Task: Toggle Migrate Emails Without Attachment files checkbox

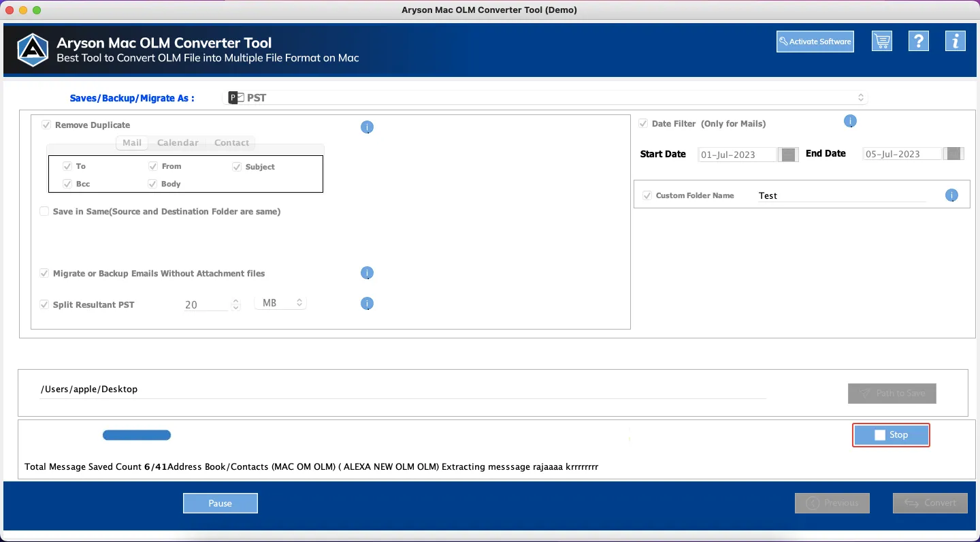Action: tap(44, 274)
